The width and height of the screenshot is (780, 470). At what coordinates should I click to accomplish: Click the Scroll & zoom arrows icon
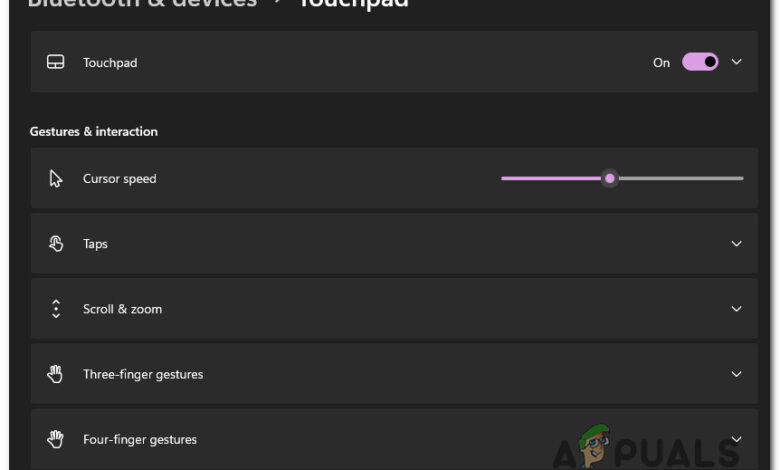coord(56,309)
